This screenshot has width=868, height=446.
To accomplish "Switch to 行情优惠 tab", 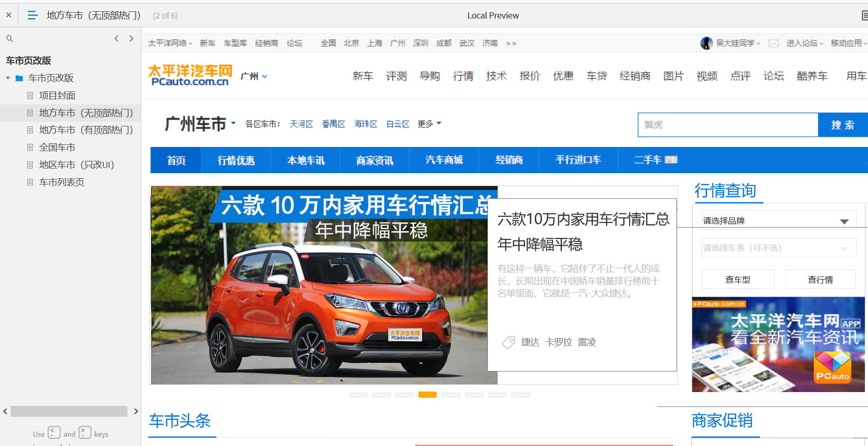I will point(236,160).
